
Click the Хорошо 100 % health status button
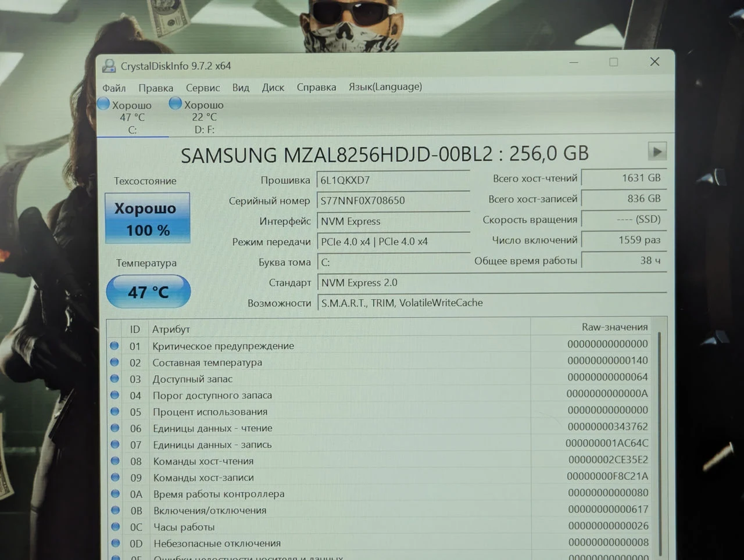(148, 218)
